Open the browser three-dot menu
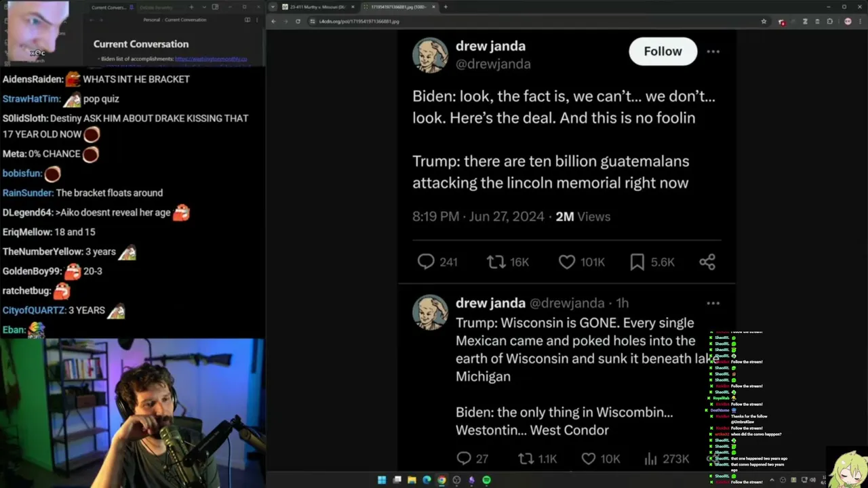 859,21
